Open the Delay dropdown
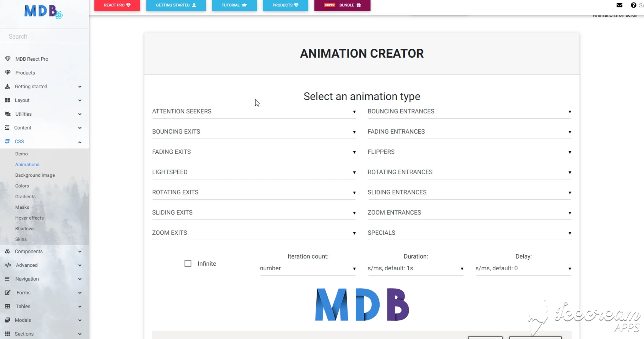Screen dimensions: 644x339 pyautogui.click(x=524, y=268)
